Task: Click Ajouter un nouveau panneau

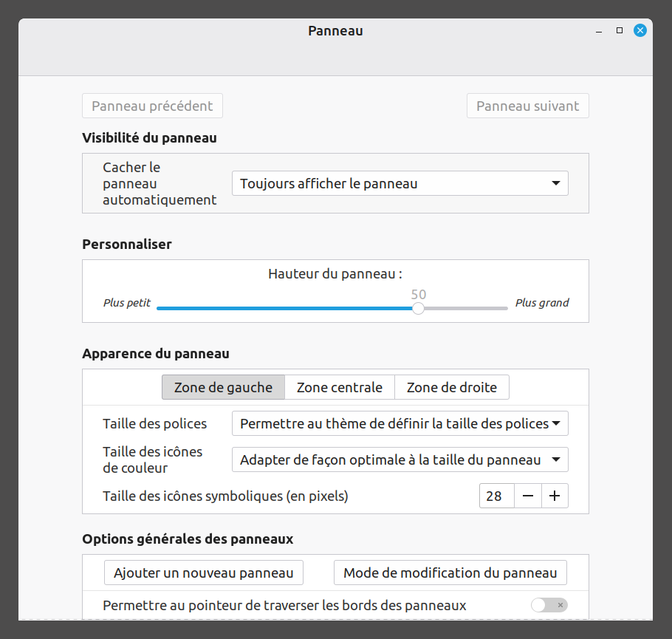Action: 204,573
